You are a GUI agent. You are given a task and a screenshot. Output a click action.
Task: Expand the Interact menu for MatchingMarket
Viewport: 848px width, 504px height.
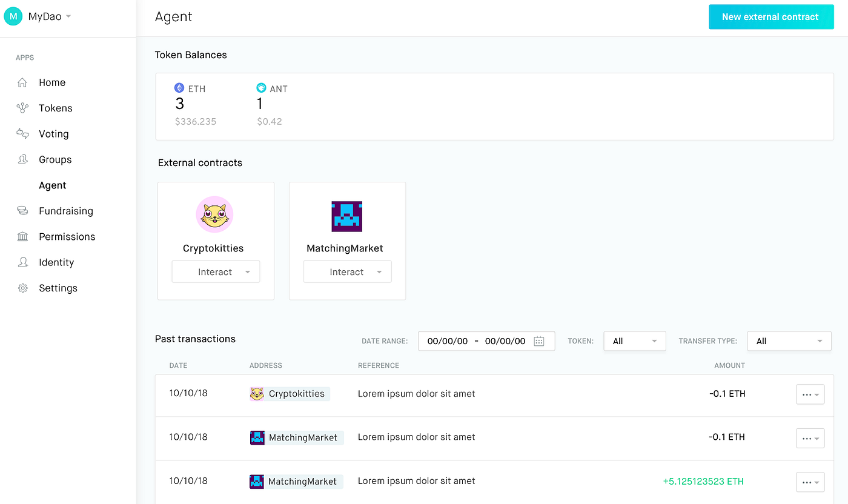coord(347,271)
